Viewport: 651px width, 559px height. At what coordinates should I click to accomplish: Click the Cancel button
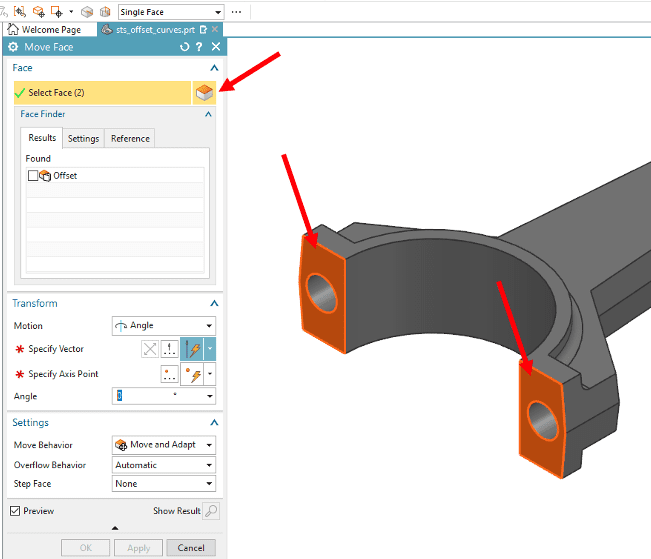coord(191,548)
